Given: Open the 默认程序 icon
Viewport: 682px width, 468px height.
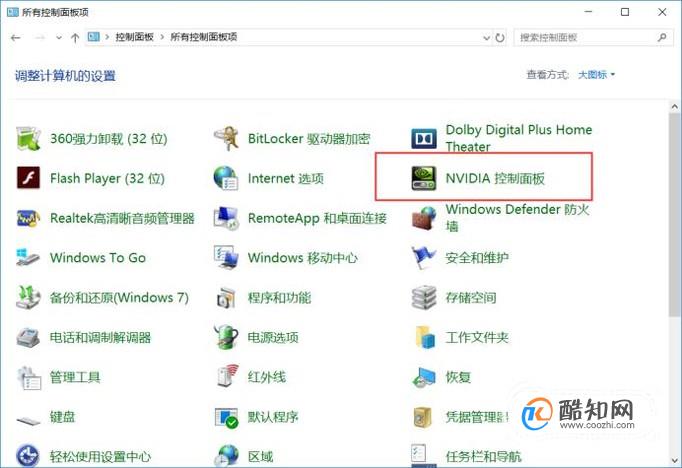Looking at the screenshot, I should pos(226,418).
